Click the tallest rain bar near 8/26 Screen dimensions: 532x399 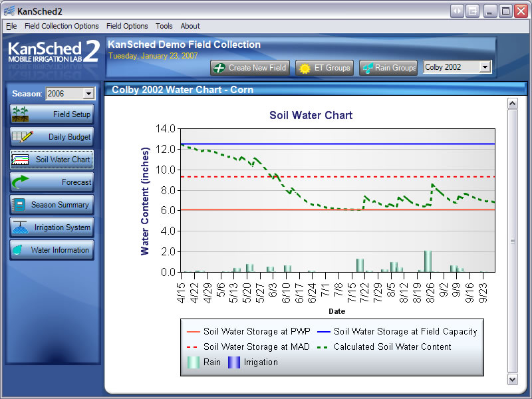428,261
